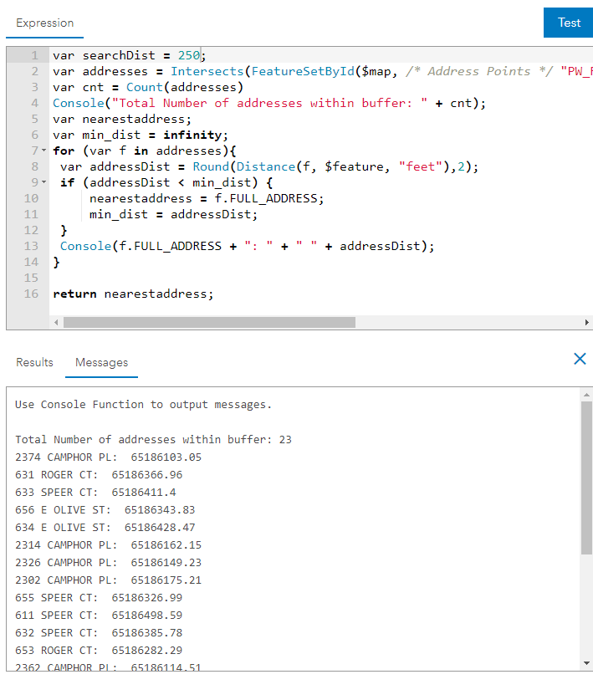Open the Results tab
Image resolution: width=593 pixels, height=700 pixels.
(x=34, y=362)
